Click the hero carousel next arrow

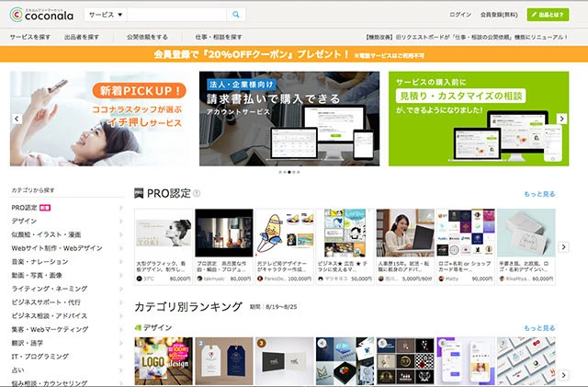click(x=561, y=119)
